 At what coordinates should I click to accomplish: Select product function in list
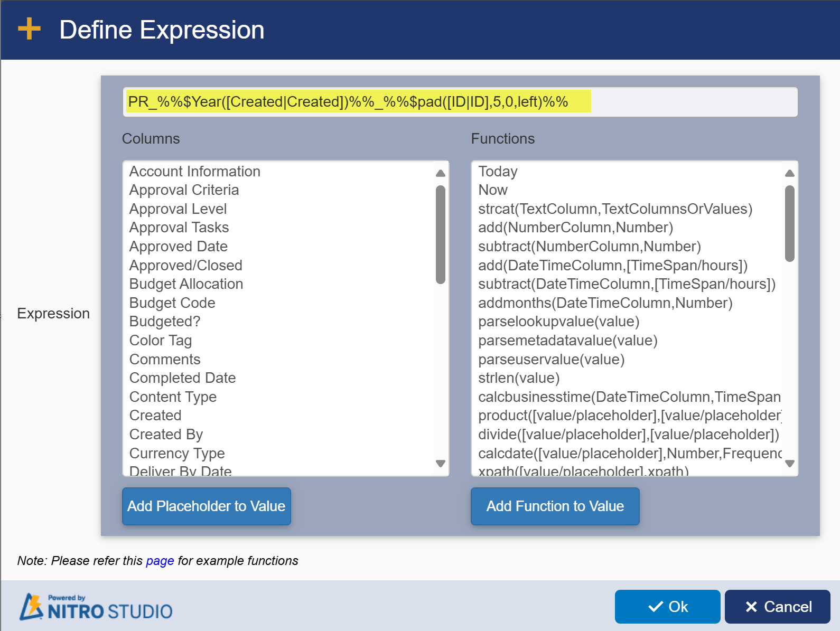630,416
